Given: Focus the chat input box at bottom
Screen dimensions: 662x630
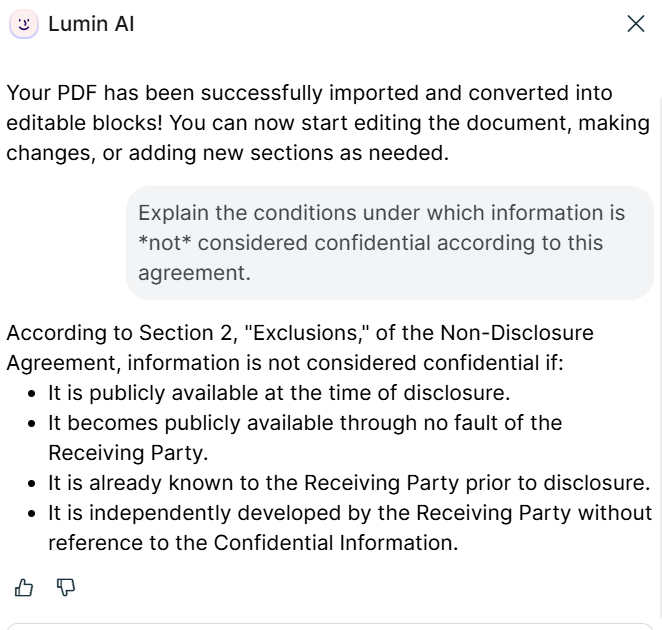Looking at the screenshot, I should click(x=330, y=624).
